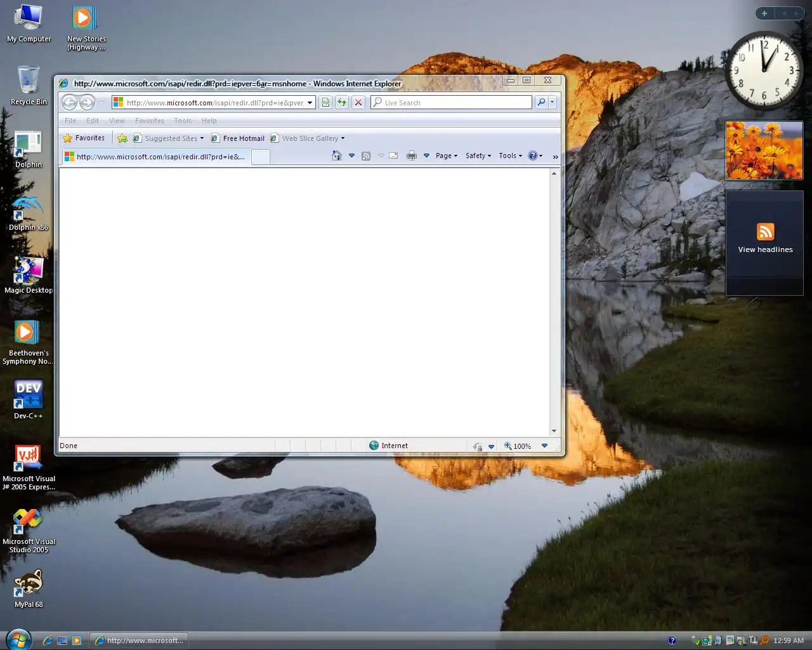Image resolution: width=812 pixels, height=650 pixels.
Task: Click the Windows Start orb
Action: pos(18,639)
